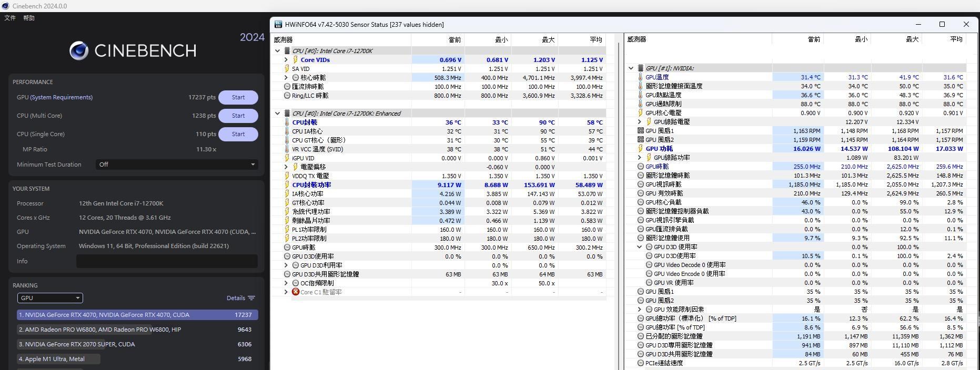
Task: Start the CPU Single Core test
Action: pos(238,134)
